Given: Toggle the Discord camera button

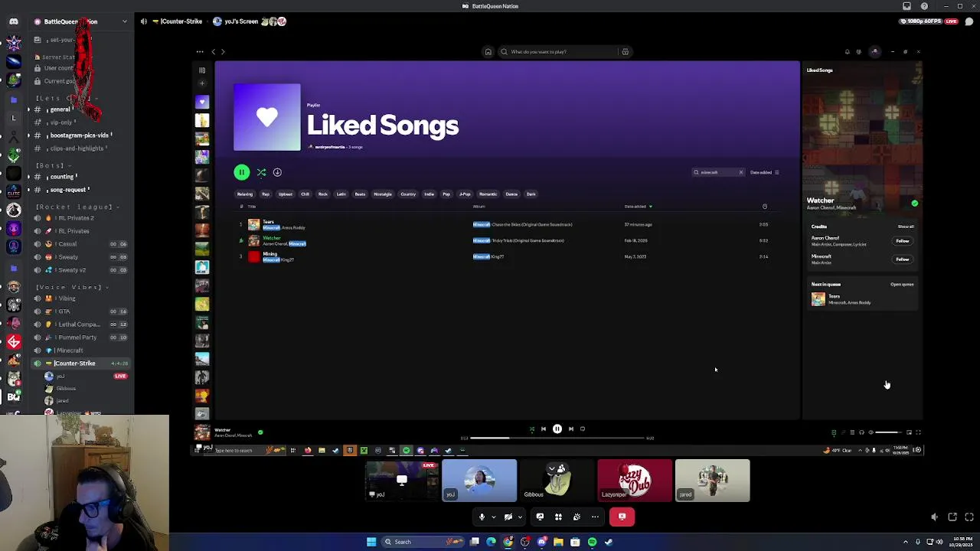Looking at the screenshot, I should (x=508, y=517).
